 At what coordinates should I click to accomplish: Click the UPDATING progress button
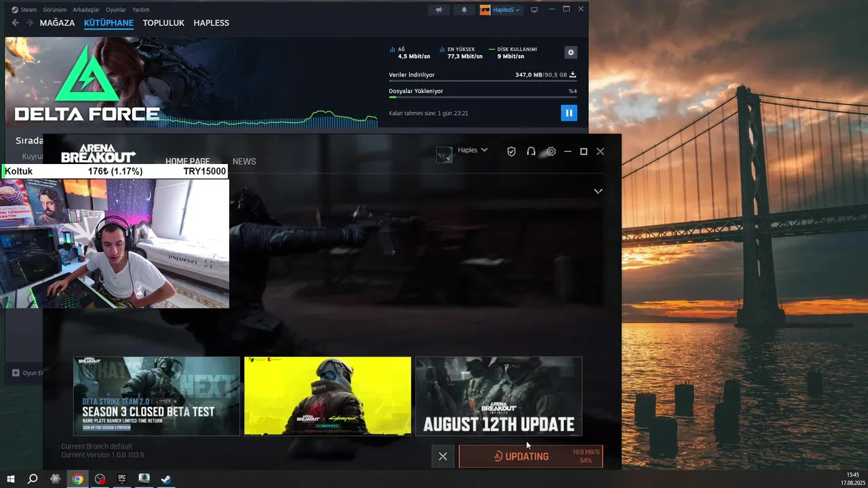coord(531,457)
